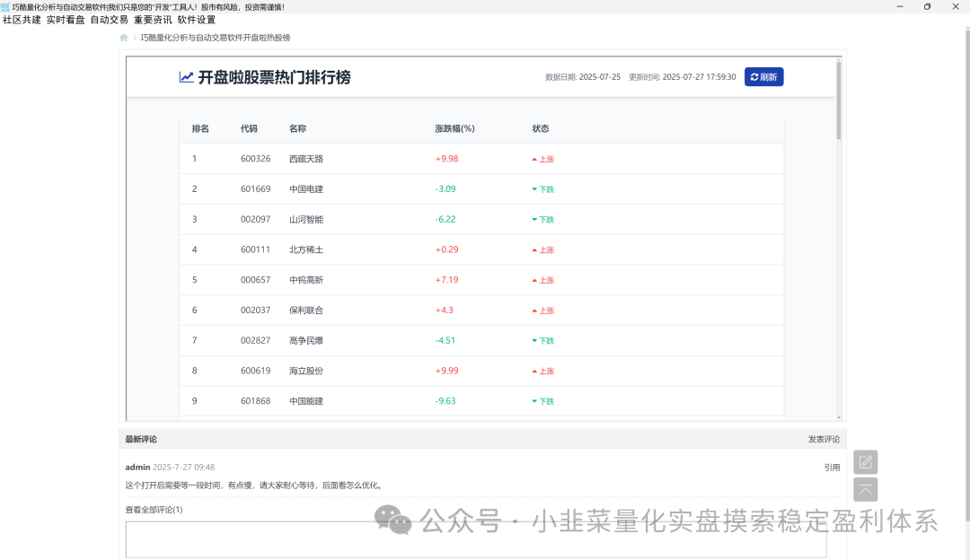The width and height of the screenshot is (970, 560).
Task: Click the floating edit comment icon
Action: [866, 461]
